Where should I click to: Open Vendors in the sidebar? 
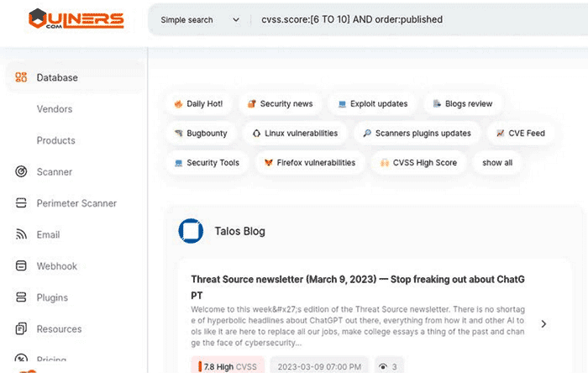click(x=55, y=109)
